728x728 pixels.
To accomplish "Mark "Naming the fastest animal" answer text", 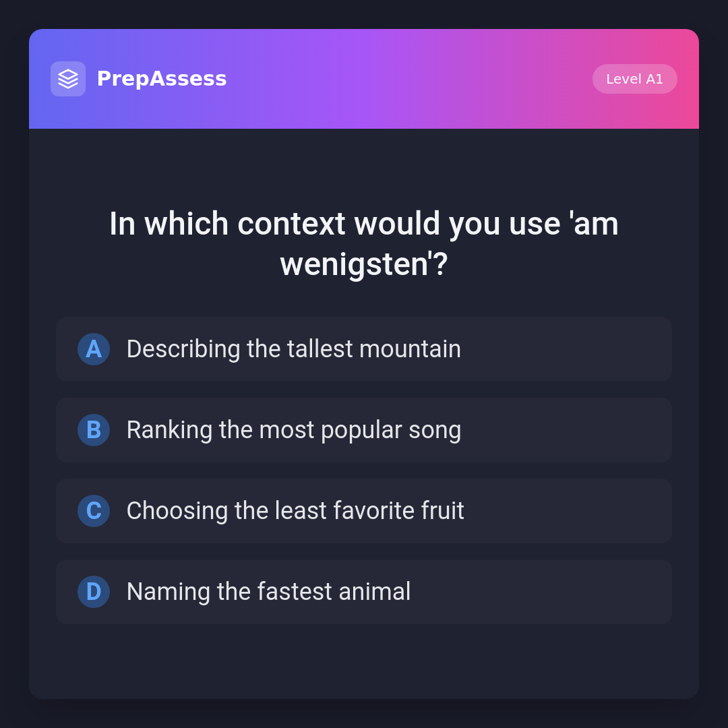I will (268, 592).
